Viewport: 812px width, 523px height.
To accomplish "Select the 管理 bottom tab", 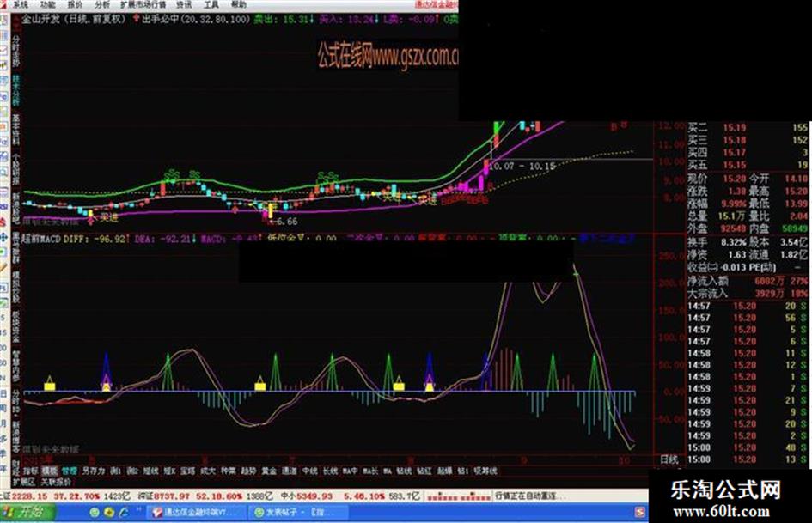I will pos(70,471).
